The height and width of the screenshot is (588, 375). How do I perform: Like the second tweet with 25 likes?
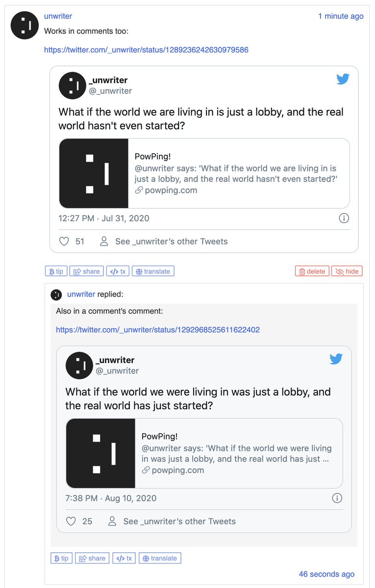pos(71,521)
